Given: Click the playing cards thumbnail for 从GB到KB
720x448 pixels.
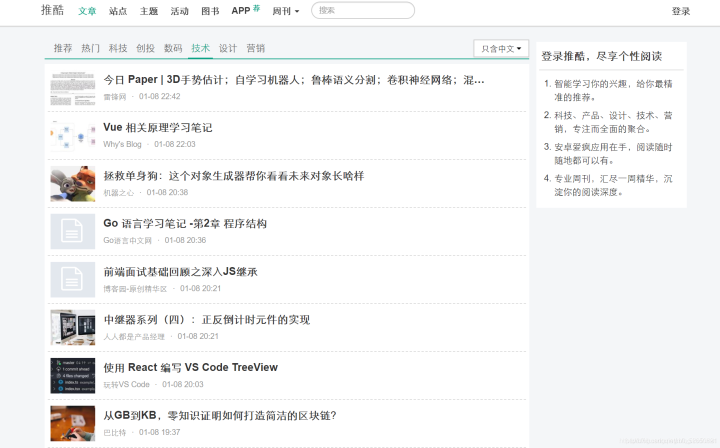Looking at the screenshot, I should pos(73,423).
